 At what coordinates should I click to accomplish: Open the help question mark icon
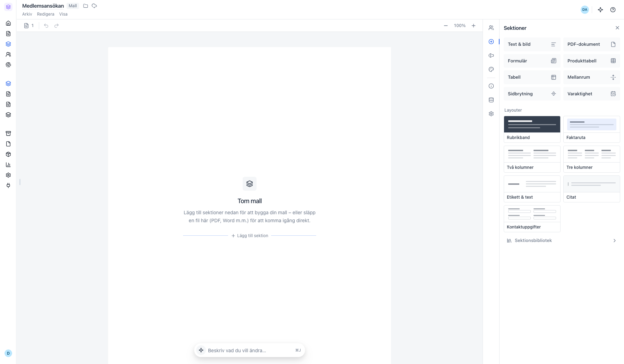click(613, 10)
